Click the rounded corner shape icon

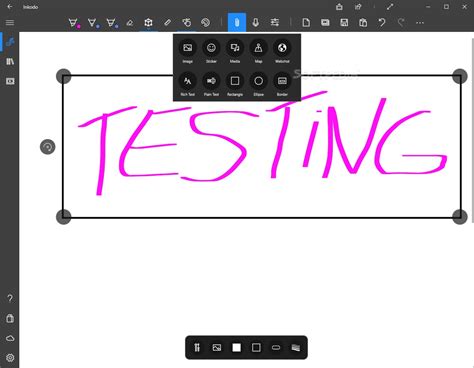pyautogui.click(x=276, y=348)
